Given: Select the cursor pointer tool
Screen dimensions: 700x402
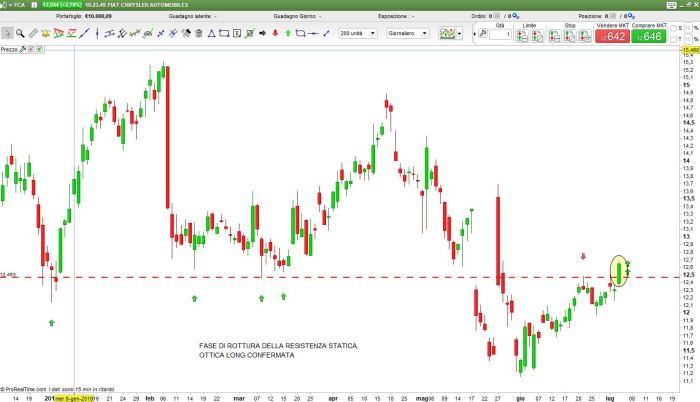Looking at the screenshot, I should tap(7, 33).
